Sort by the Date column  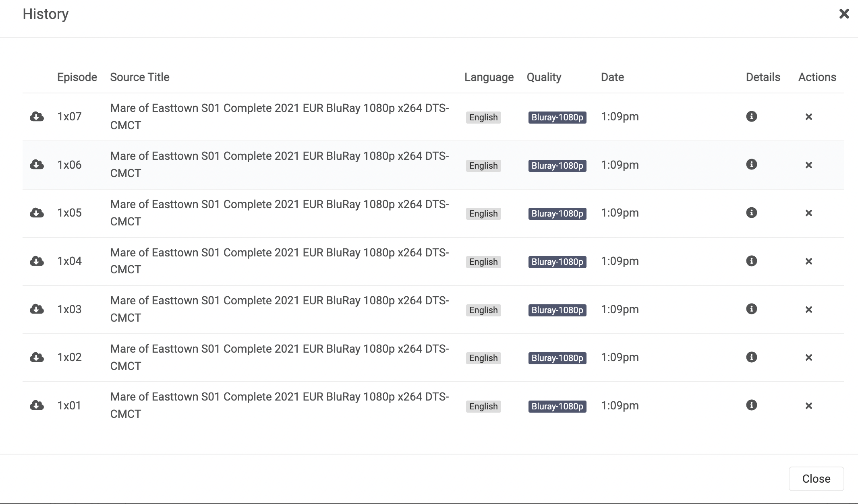[612, 77]
